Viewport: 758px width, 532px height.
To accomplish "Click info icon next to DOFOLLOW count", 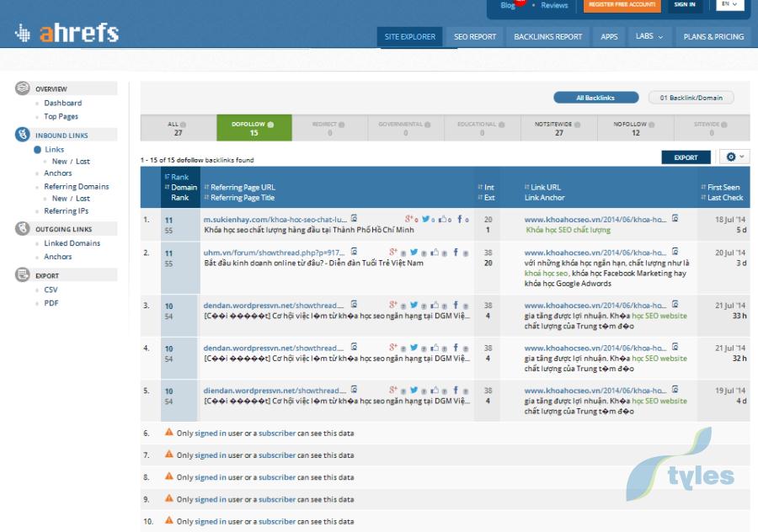I will pos(270,125).
